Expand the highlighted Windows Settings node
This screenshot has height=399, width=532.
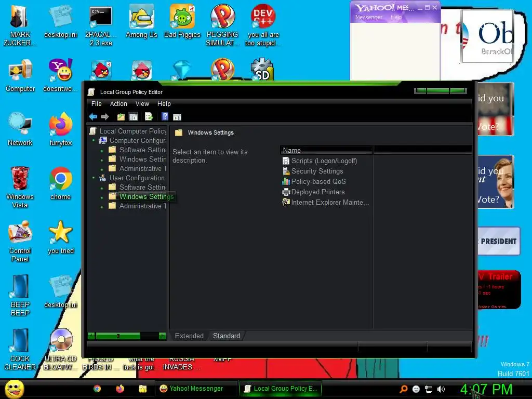coord(102,197)
